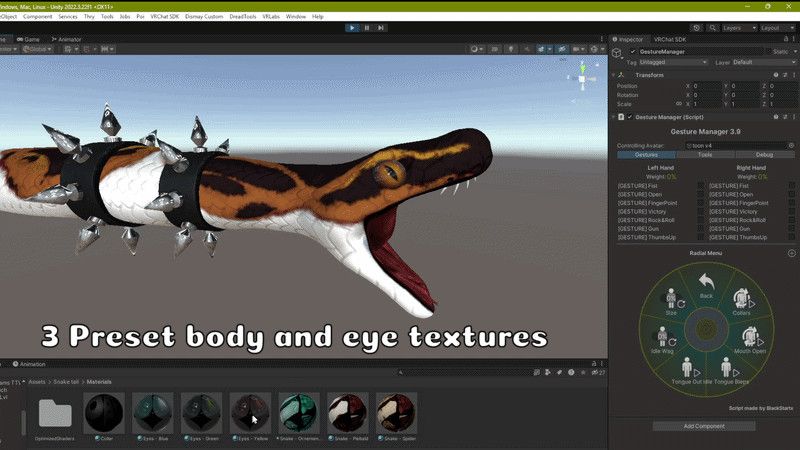Open Transform component help icon

(x=776, y=75)
